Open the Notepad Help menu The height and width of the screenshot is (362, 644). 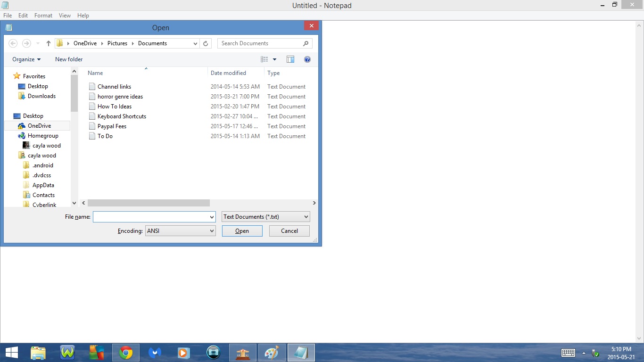click(83, 16)
